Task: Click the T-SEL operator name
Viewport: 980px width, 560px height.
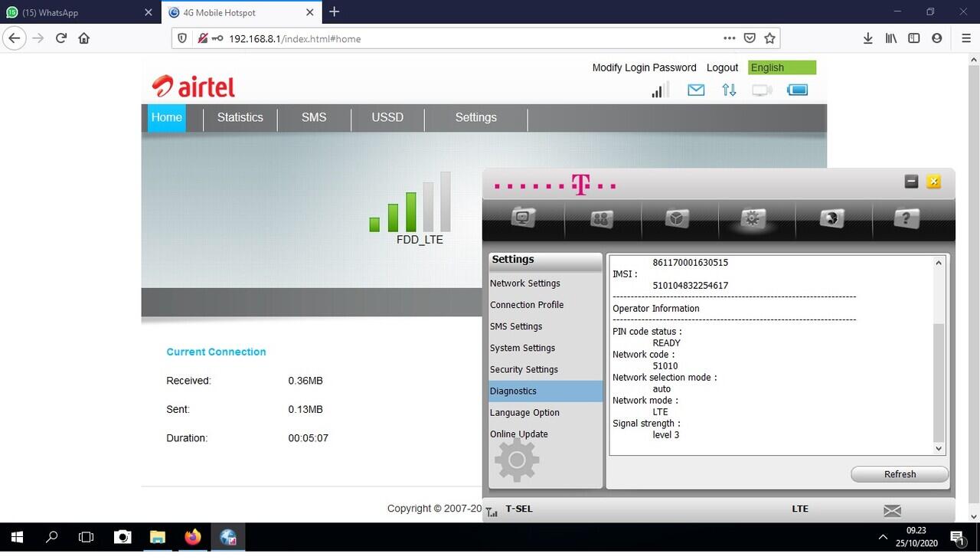Action: (x=519, y=509)
